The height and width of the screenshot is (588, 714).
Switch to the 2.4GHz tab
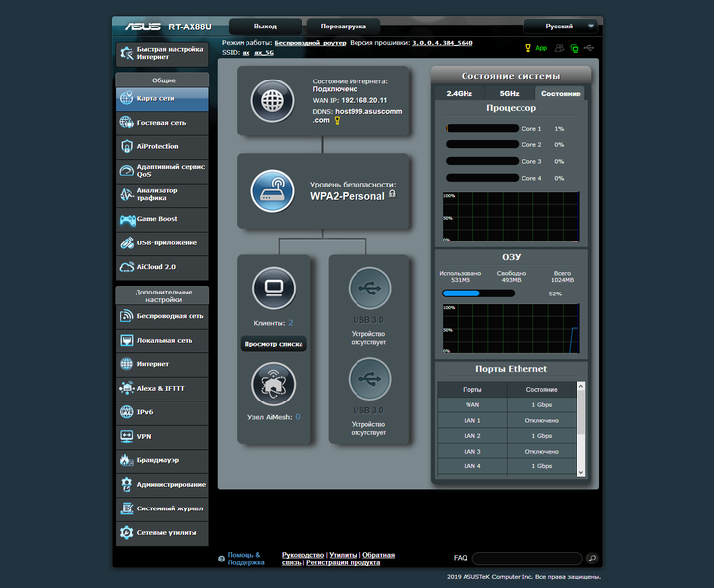coord(459,94)
